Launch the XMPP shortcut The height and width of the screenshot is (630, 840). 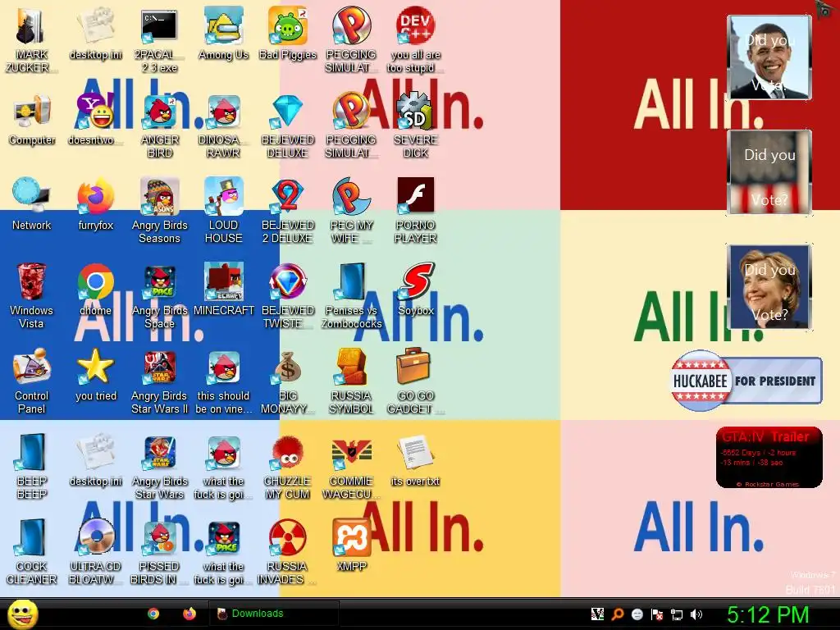click(x=351, y=545)
